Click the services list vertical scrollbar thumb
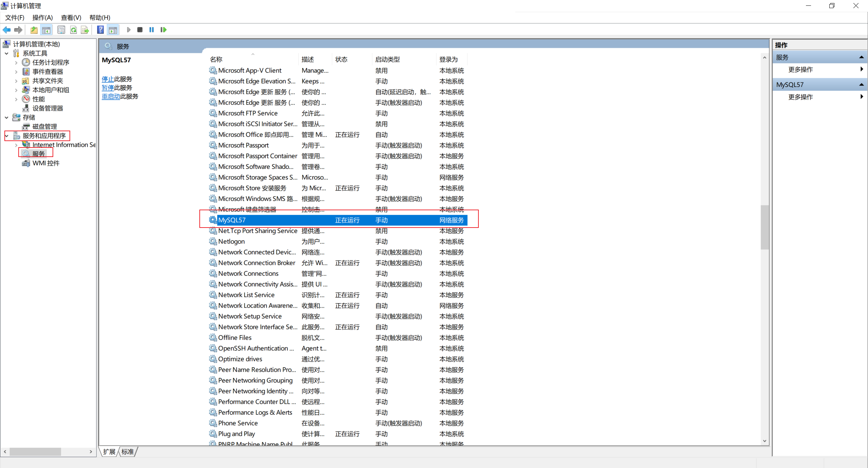The width and height of the screenshot is (868, 468). 764,227
